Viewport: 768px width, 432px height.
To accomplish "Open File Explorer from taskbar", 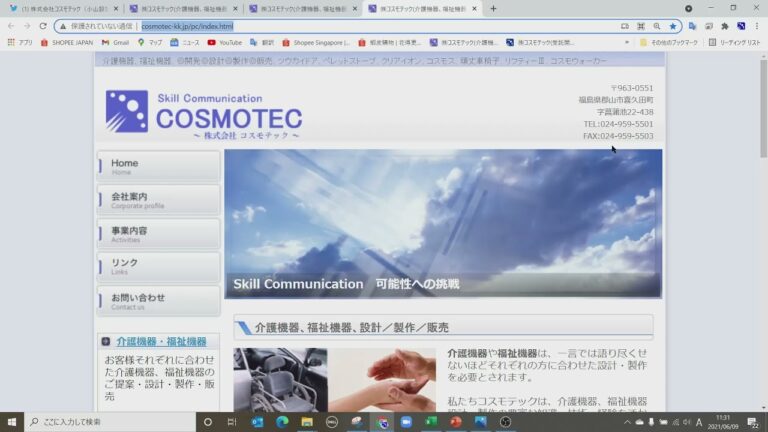I will pos(307,422).
